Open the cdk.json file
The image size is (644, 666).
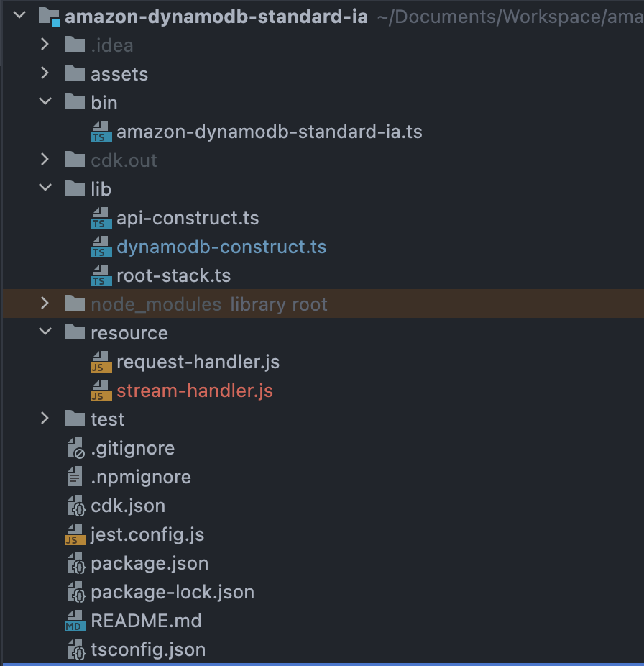128,506
